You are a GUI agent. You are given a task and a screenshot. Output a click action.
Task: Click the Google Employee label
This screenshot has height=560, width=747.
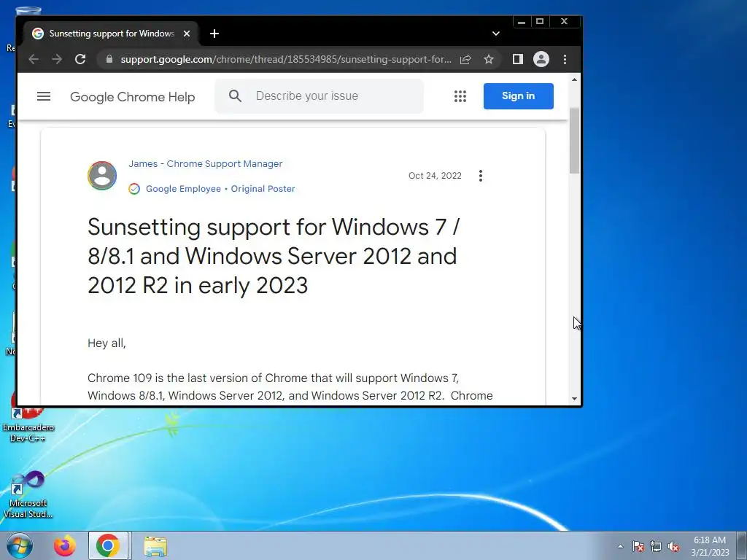pyautogui.click(x=183, y=189)
